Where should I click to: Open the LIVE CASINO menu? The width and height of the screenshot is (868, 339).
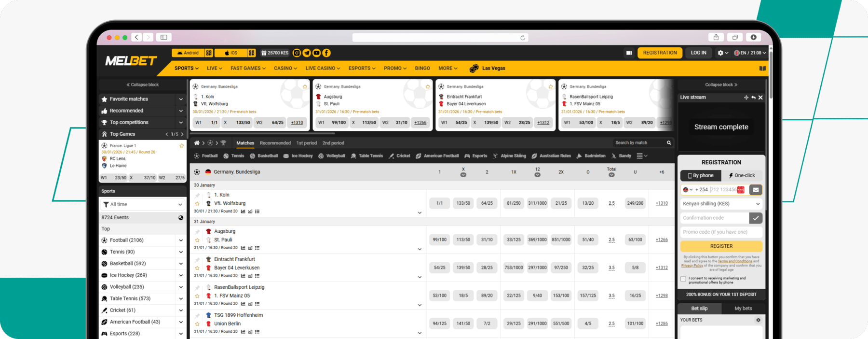323,69
